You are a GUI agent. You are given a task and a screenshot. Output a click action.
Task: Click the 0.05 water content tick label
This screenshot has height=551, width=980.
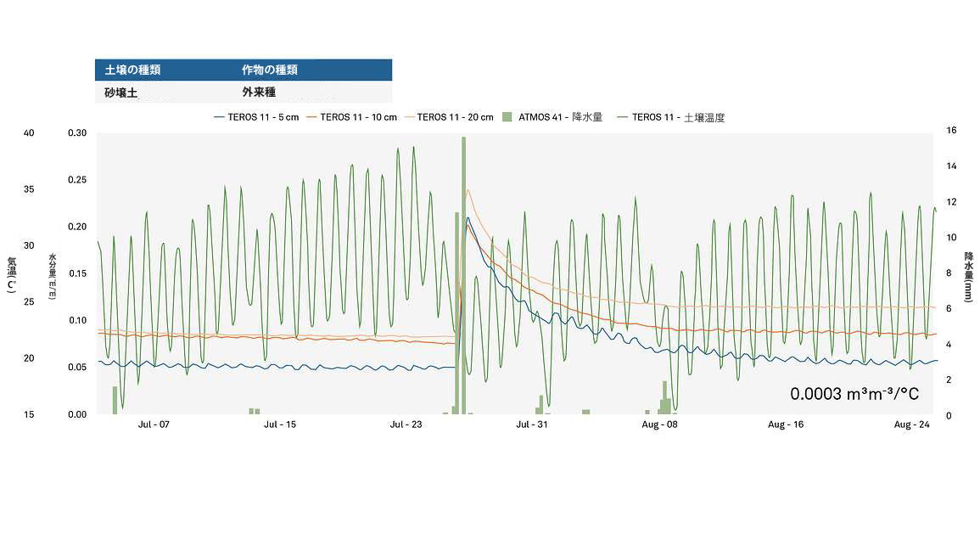click(x=77, y=367)
